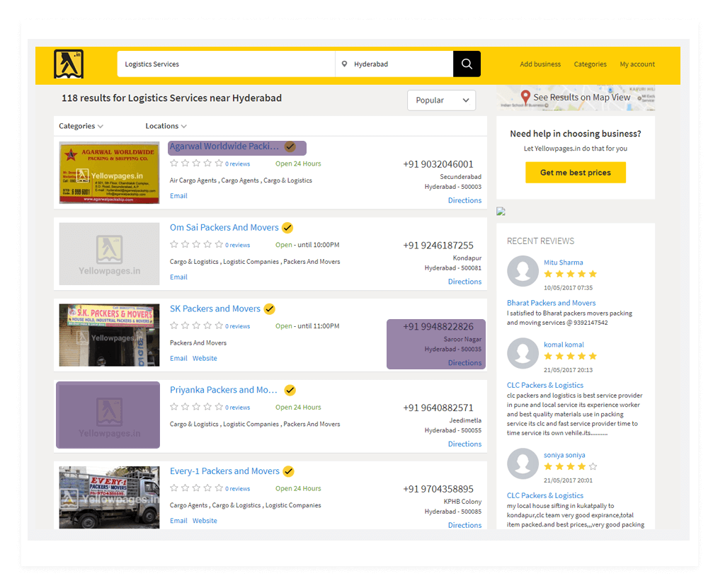The height and width of the screenshot is (588, 713).
Task: Click Email link for Om Sai Packers
Action: 178,277
